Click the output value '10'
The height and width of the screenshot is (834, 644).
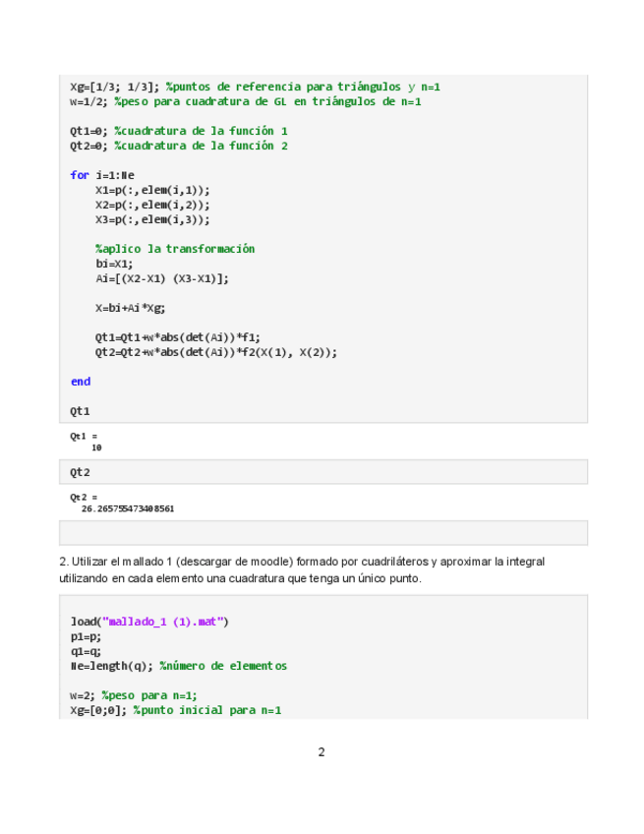coord(96,447)
